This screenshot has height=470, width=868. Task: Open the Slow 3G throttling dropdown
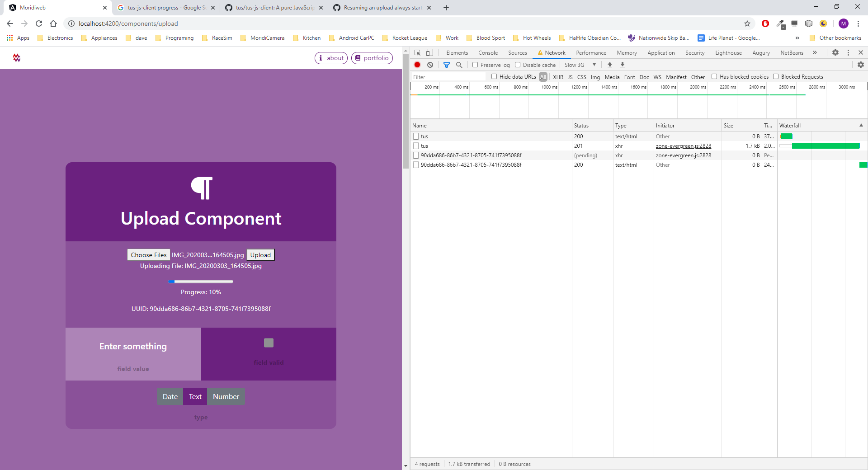pyautogui.click(x=580, y=65)
